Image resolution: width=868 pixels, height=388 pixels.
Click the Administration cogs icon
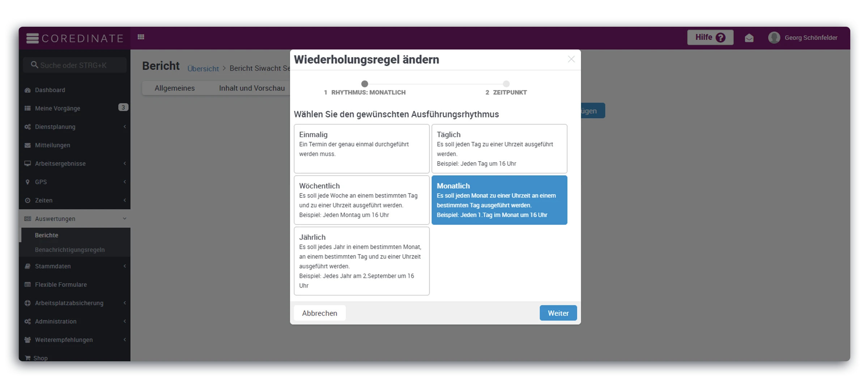pos(27,322)
